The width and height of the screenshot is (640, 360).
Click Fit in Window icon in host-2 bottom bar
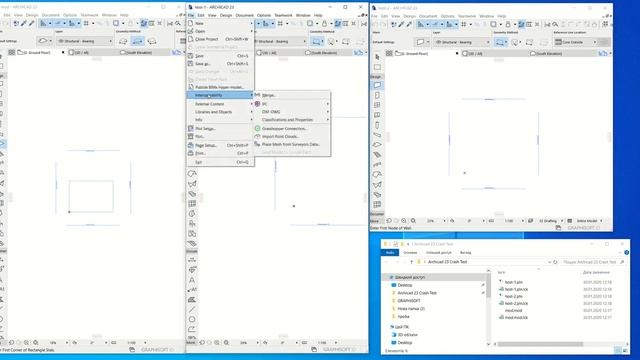(x=413, y=221)
